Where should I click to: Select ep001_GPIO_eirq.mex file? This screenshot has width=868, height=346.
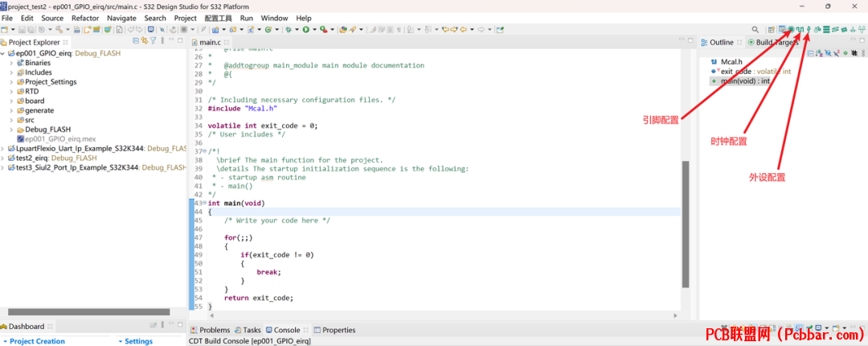coord(56,138)
